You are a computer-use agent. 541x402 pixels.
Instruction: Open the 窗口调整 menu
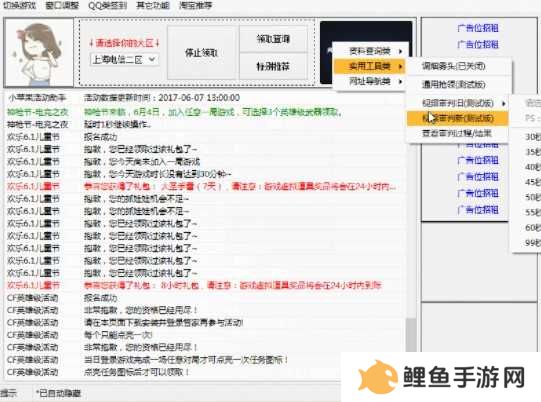(62, 6)
